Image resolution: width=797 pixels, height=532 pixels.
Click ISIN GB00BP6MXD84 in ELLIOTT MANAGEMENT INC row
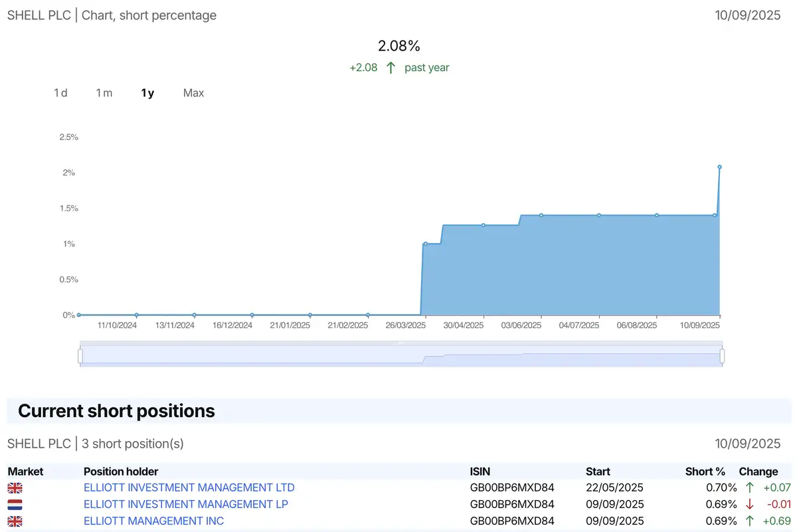(512, 521)
